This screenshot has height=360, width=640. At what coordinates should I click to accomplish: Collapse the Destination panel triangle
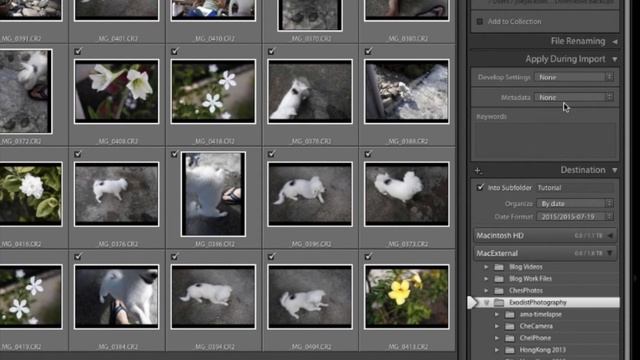click(615, 171)
